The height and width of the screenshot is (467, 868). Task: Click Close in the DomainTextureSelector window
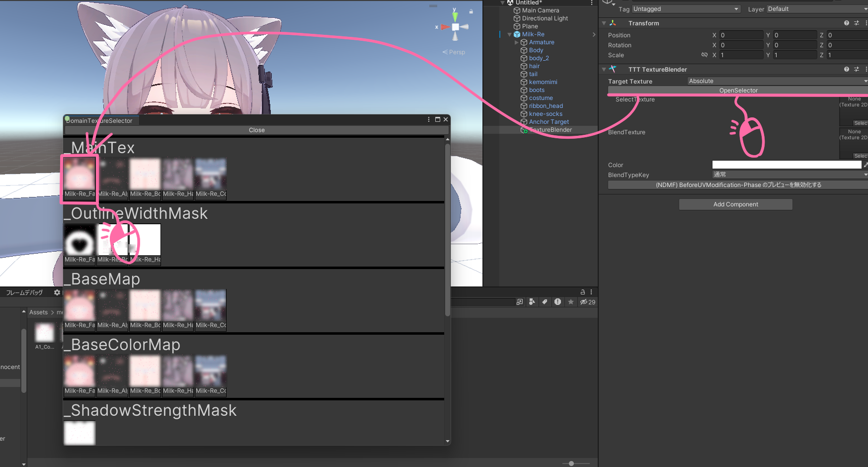(256, 130)
